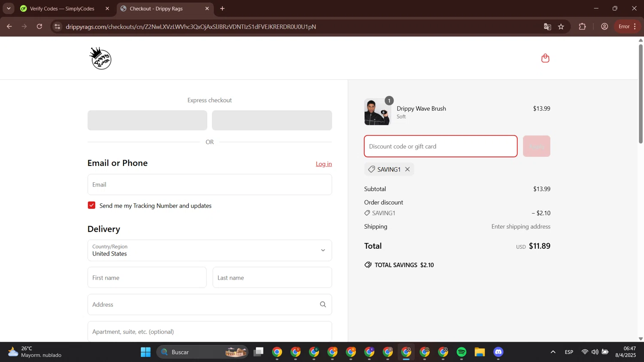Open the weather widget showing 26°C
The image size is (644, 362).
[35, 352]
